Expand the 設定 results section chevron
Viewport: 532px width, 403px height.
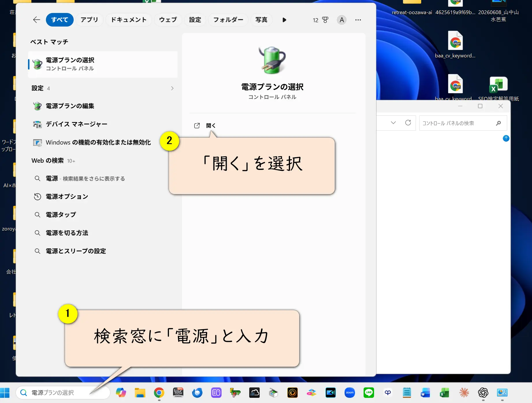pos(172,88)
